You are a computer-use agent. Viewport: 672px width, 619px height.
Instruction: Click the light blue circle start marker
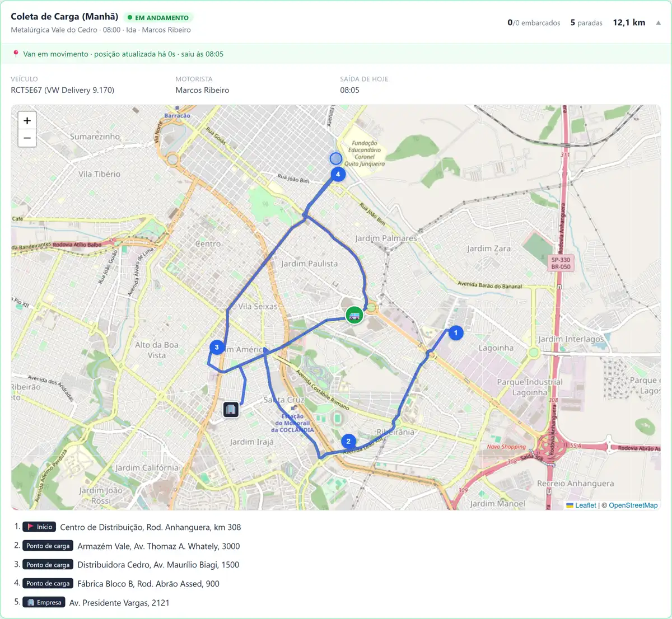[x=335, y=158]
